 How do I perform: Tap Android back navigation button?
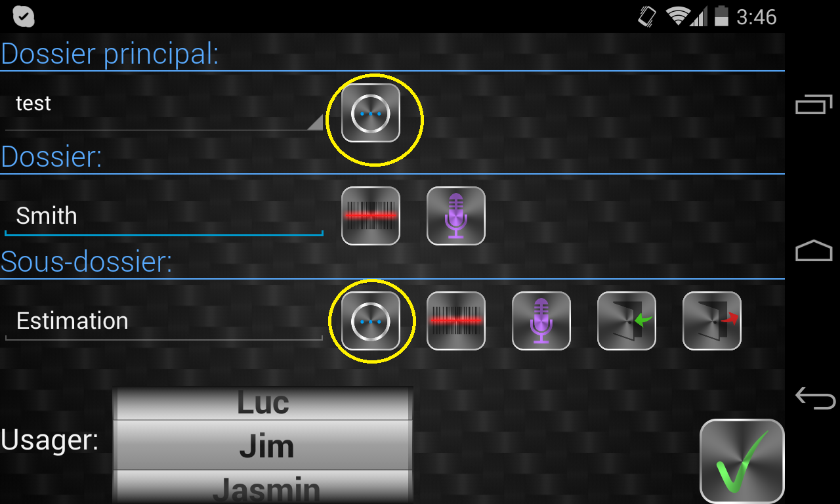click(814, 398)
